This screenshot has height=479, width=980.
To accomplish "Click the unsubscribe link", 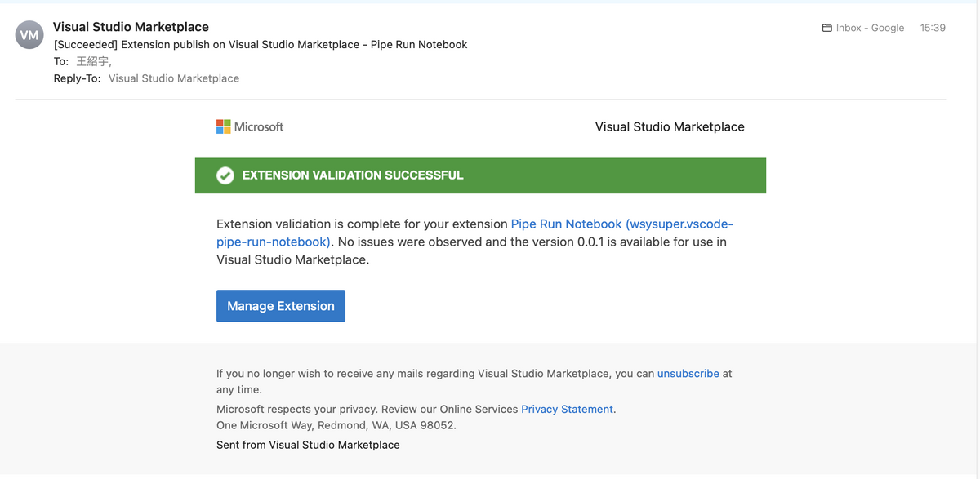I will tap(688, 373).
